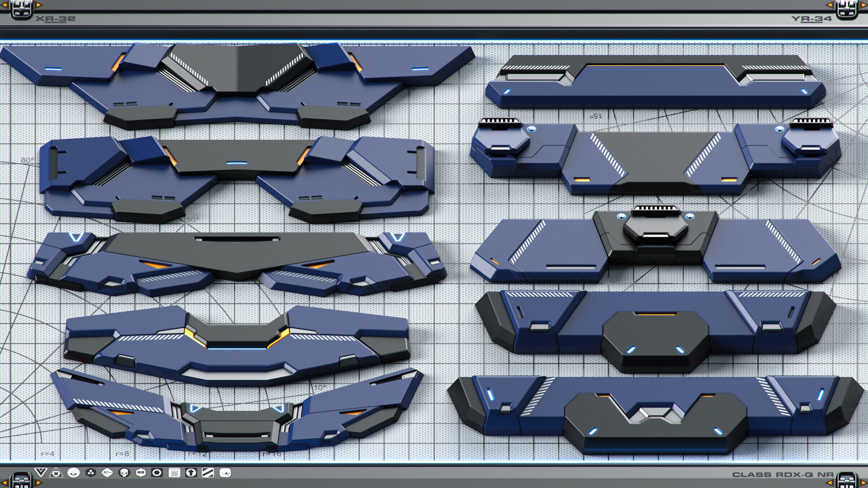This screenshot has height=488, width=868.
Task: Click the white alien face icon
Action: (x=73, y=473)
